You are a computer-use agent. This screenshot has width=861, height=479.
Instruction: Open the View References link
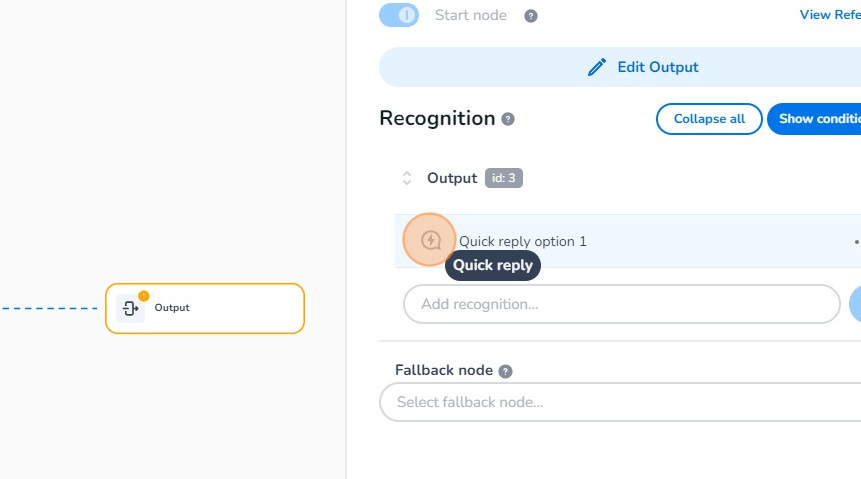pos(829,15)
